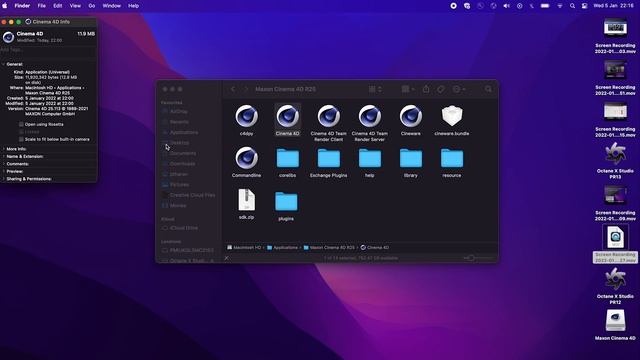The height and width of the screenshot is (360, 640).
Task: Collapse the General section in Info window
Action: tap(4, 64)
